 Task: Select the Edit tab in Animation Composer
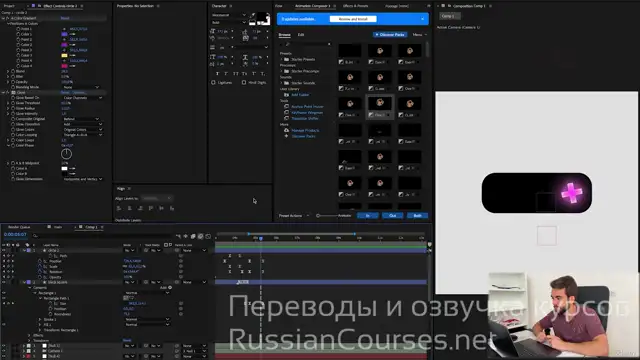tap(301, 35)
